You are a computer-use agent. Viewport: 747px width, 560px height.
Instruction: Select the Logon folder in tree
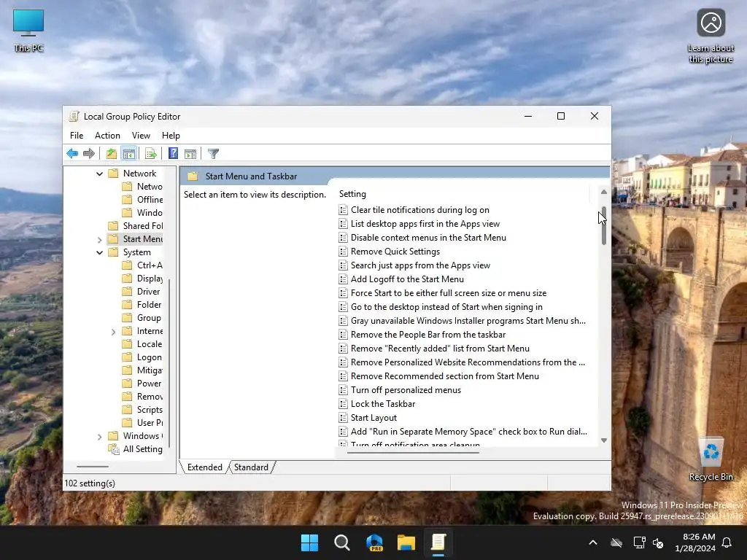point(142,357)
